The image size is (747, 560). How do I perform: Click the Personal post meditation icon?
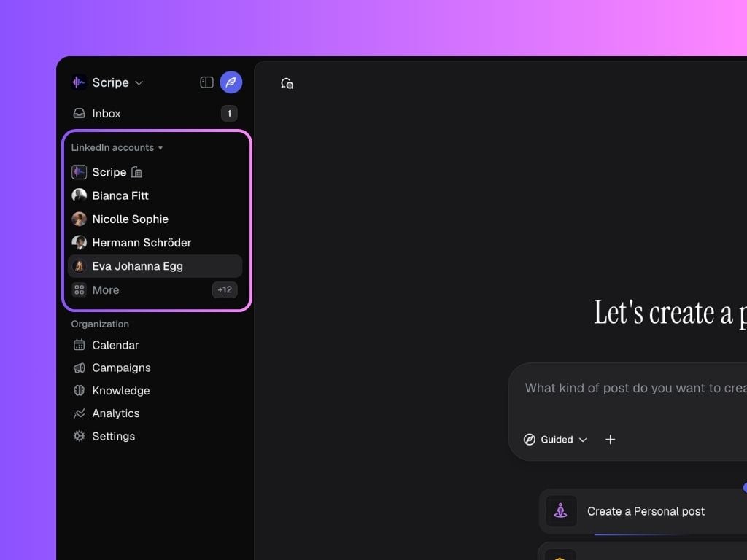coord(561,511)
